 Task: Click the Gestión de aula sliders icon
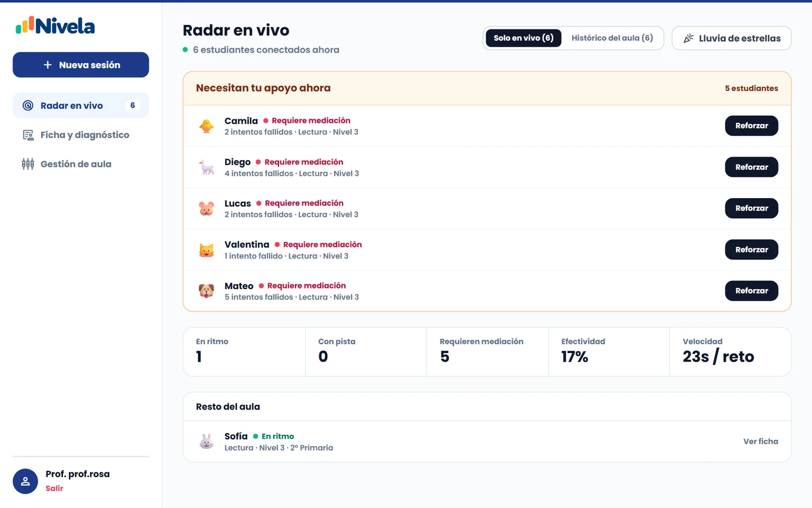tap(28, 164)
